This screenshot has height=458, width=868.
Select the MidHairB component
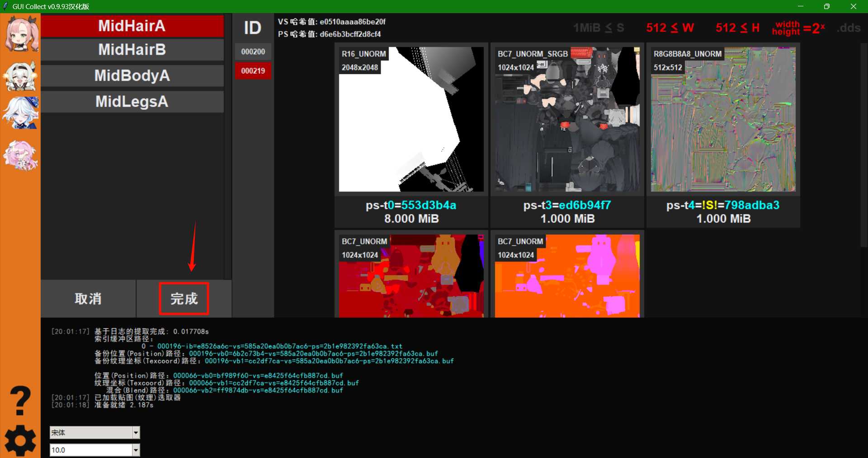[132, 50]
